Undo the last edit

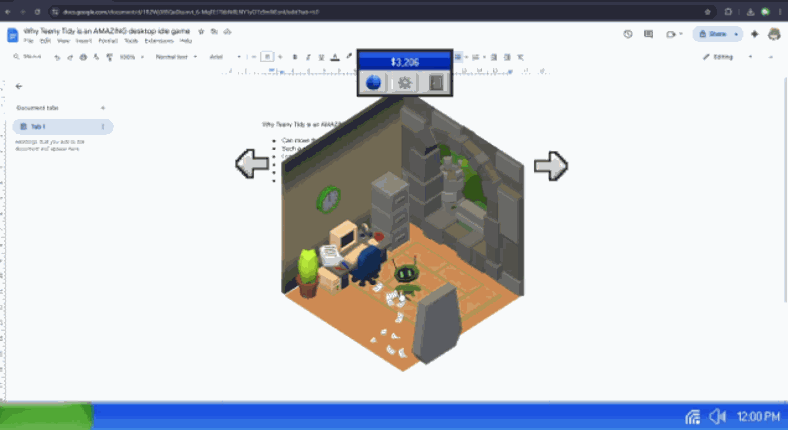coord(57,57)
